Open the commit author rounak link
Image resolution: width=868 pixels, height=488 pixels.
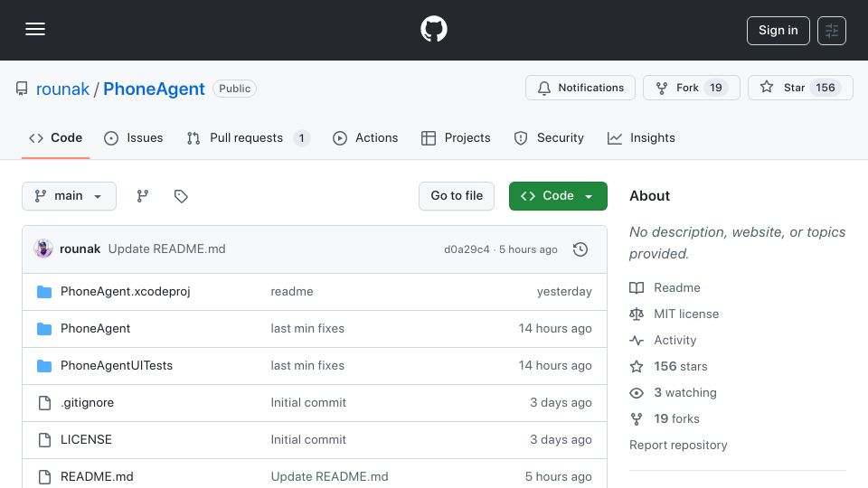tap(80, 249)
